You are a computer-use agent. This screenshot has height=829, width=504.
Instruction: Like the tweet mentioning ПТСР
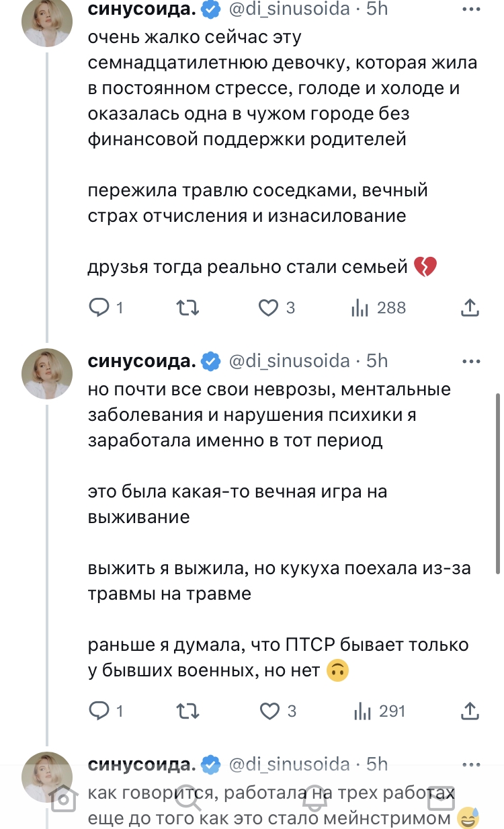[x=269, y=711]
